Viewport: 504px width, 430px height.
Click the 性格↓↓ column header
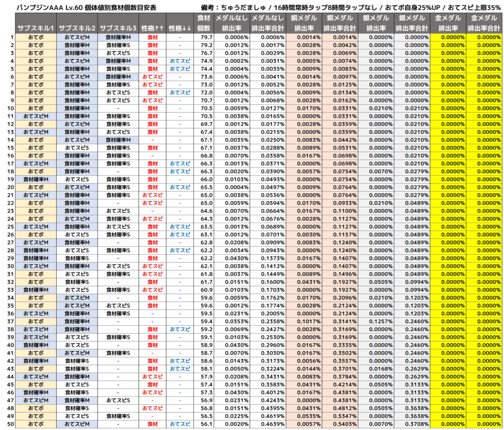click(179, 28)
